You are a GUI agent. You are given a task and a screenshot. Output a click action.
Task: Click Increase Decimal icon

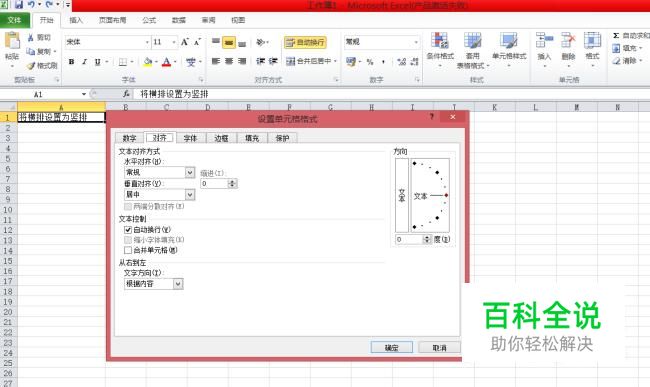pos(401,62)
